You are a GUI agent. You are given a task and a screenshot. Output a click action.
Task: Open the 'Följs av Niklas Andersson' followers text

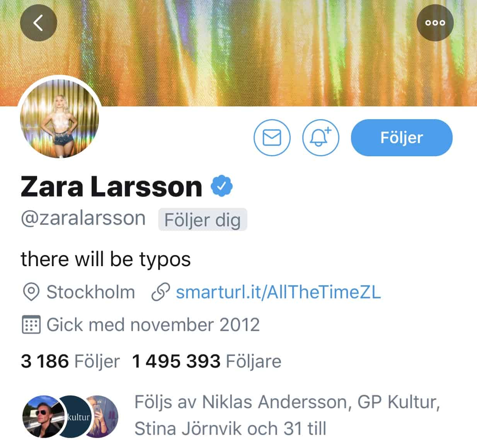(x=287, y=416)
